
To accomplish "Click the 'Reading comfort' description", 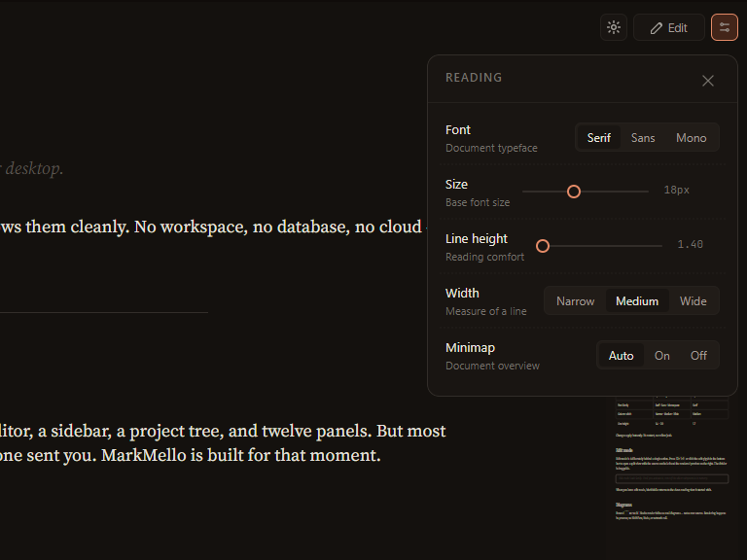I will tap(484, 257).
